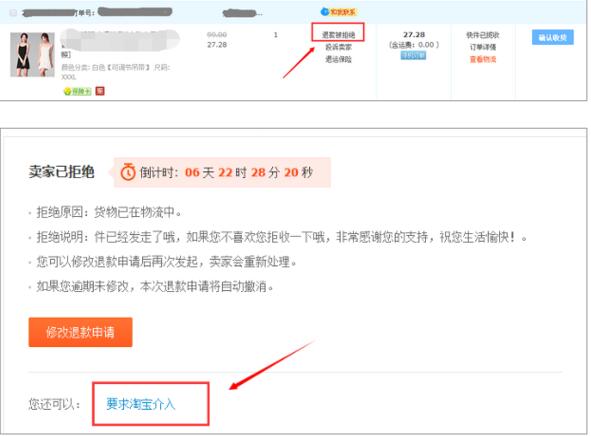
Task: Click the 快件已揽收 shipment status text
Action: click(x=483, y=35)
